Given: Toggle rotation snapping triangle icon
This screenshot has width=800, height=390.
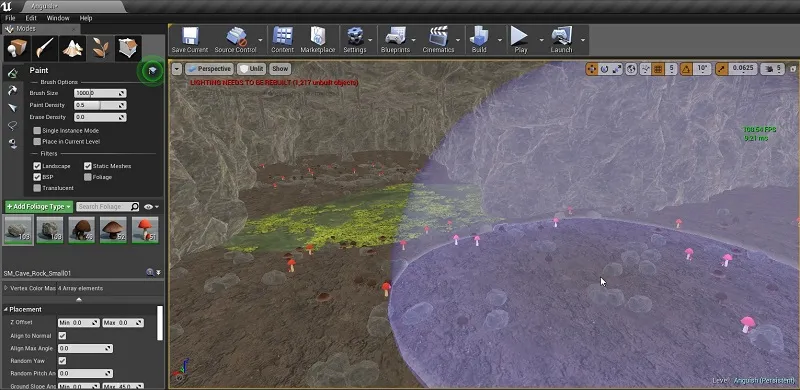Looking at the screenshot, I should [686, 68].
